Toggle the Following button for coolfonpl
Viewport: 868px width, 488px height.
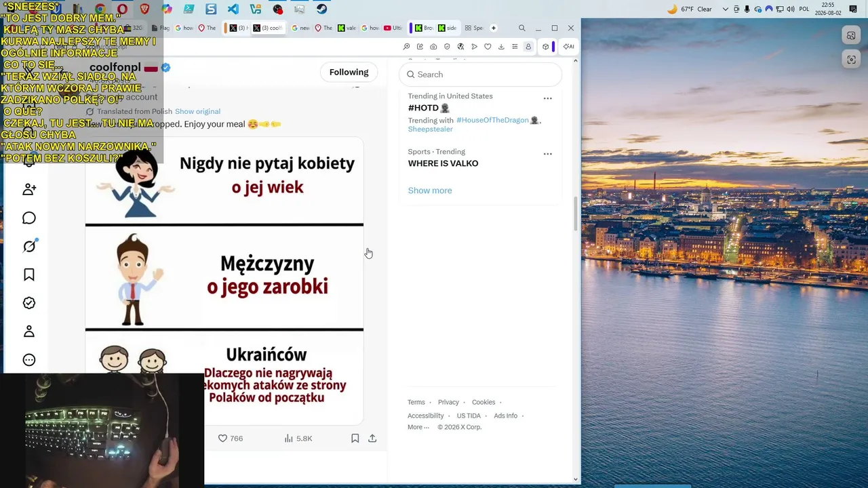[x=349, y=72]
